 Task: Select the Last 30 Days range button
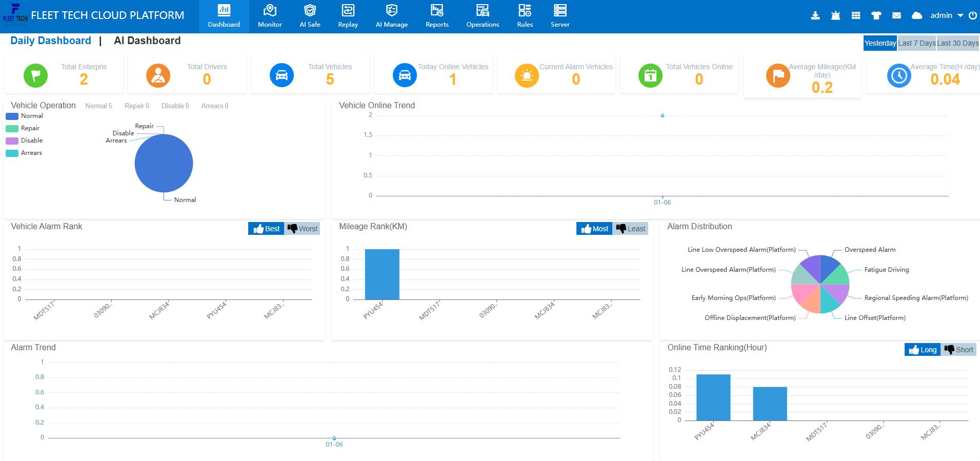tap(958, 43)
